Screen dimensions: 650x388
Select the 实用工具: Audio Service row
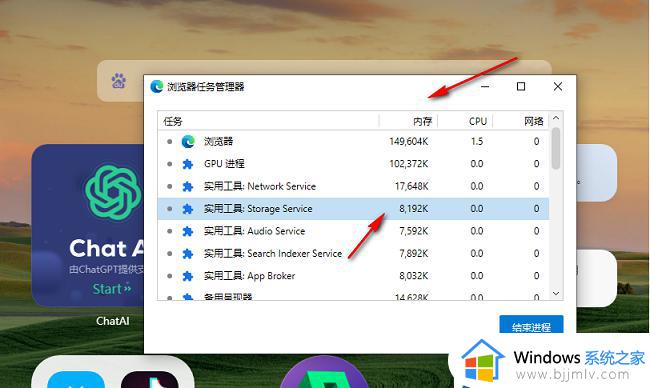pos(354,231)
